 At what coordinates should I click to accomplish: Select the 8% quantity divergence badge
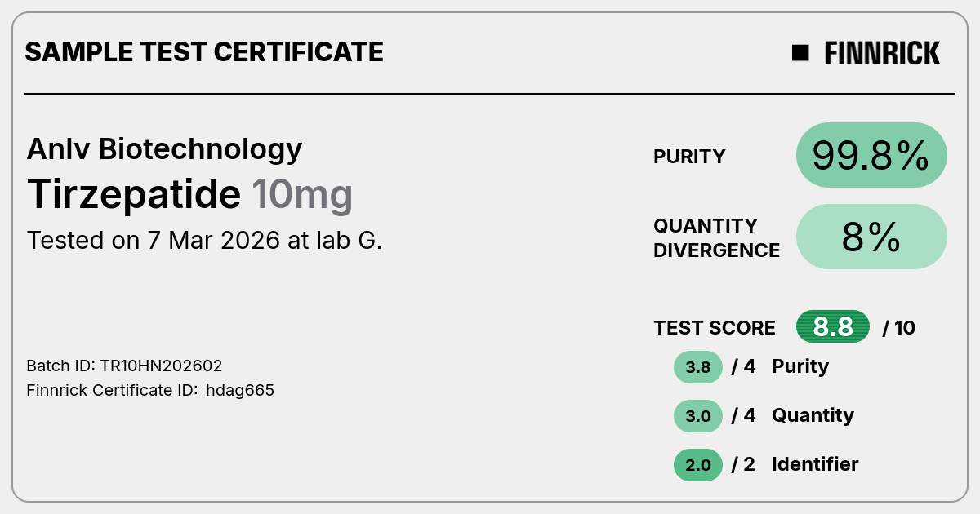click(871, 237)
